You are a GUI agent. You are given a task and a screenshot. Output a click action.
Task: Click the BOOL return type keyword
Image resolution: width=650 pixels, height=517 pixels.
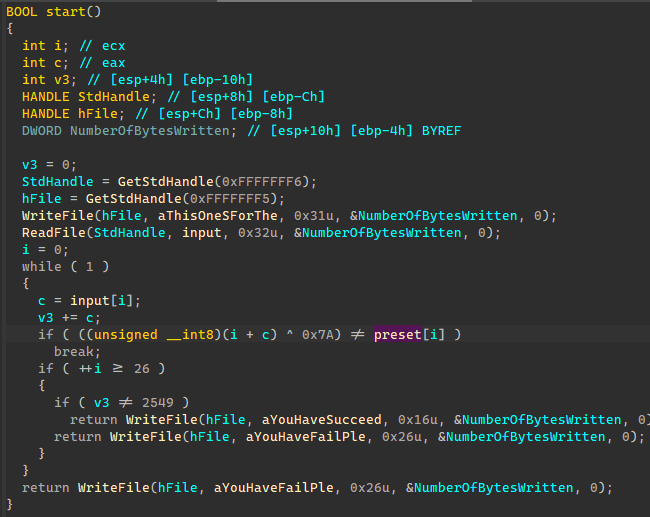click(22, 12)
